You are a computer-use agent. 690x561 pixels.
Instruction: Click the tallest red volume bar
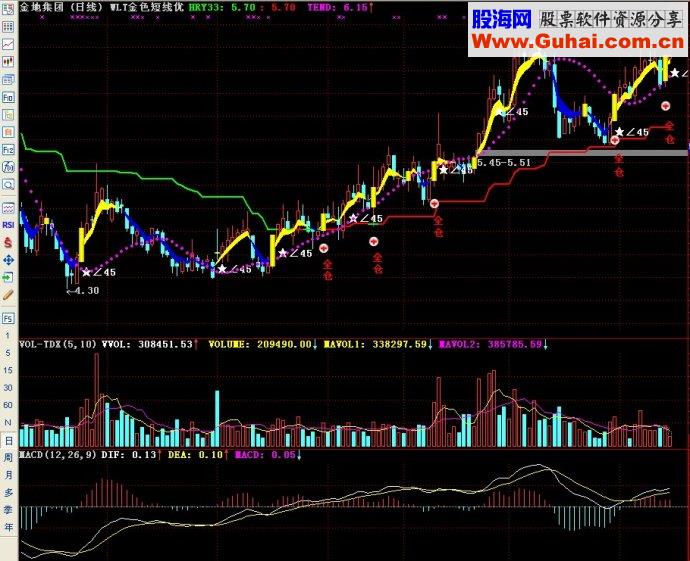click(x=96, y=400)
